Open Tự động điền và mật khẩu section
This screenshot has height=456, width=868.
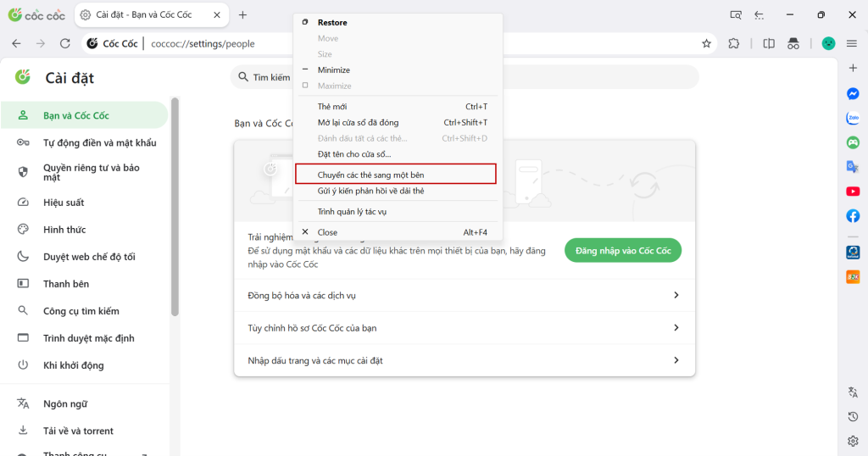click(84, 142)
